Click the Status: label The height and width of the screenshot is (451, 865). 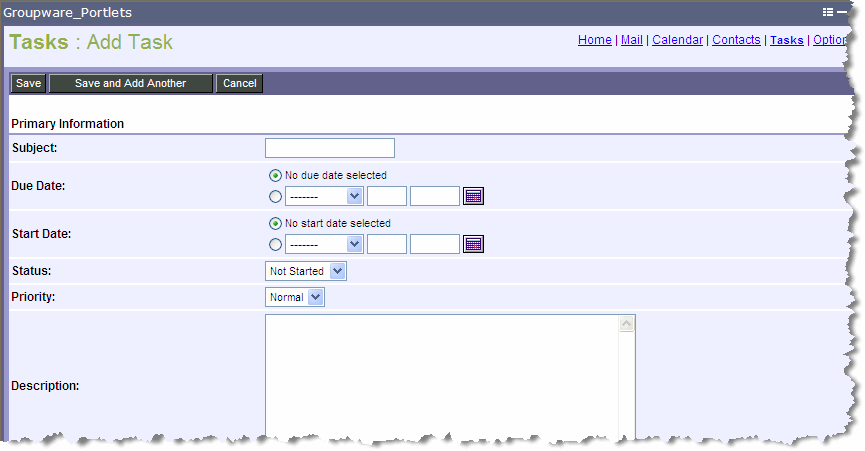[31, 271]
